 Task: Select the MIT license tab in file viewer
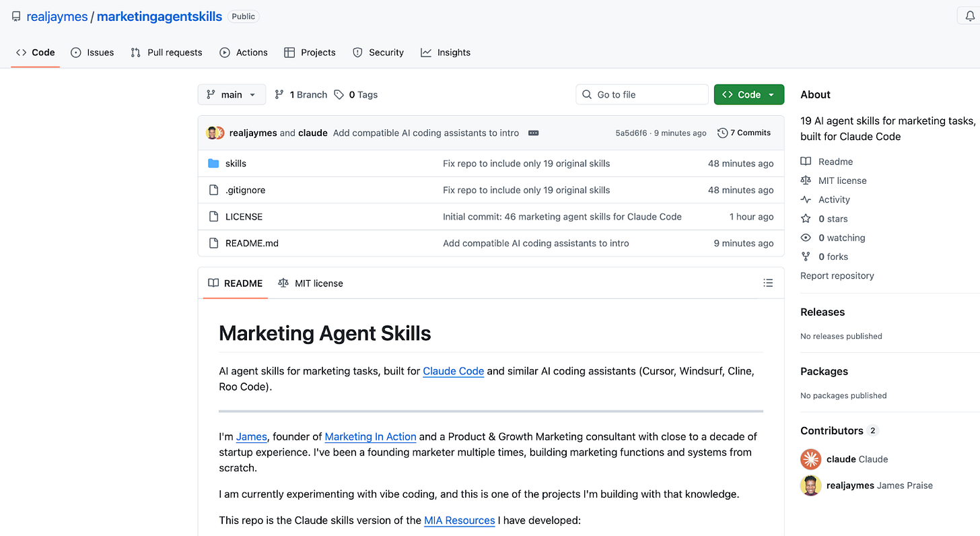(x=311, y=283)
